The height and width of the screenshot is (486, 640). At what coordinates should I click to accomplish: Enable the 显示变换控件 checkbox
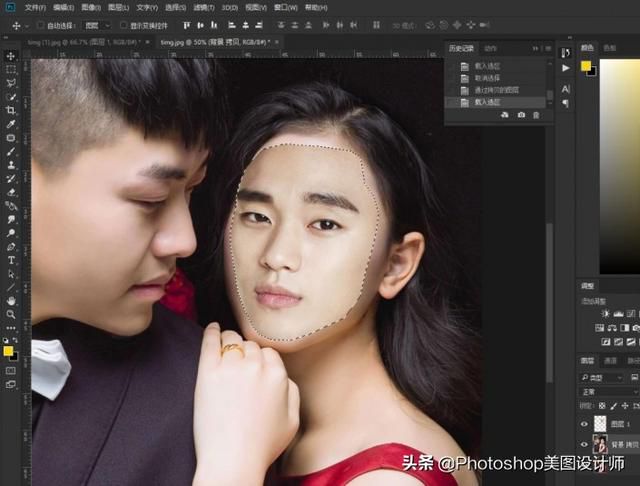[x=123, y=25]
